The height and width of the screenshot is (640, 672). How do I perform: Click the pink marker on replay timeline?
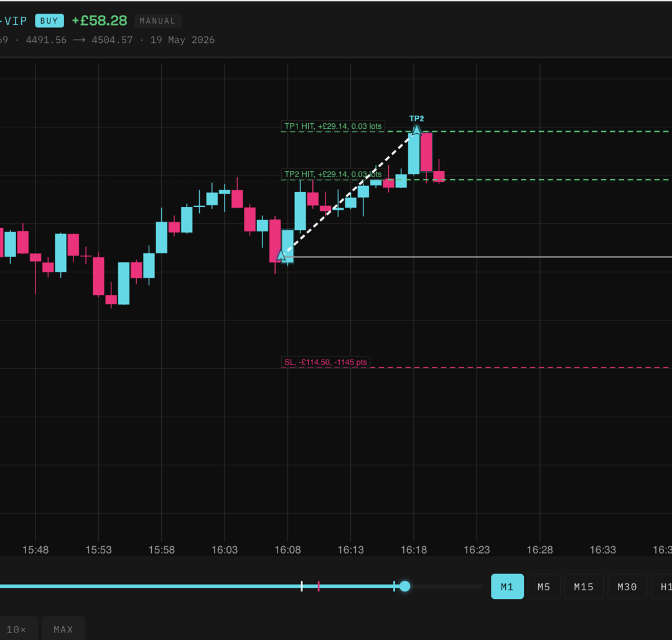point(319,586)
